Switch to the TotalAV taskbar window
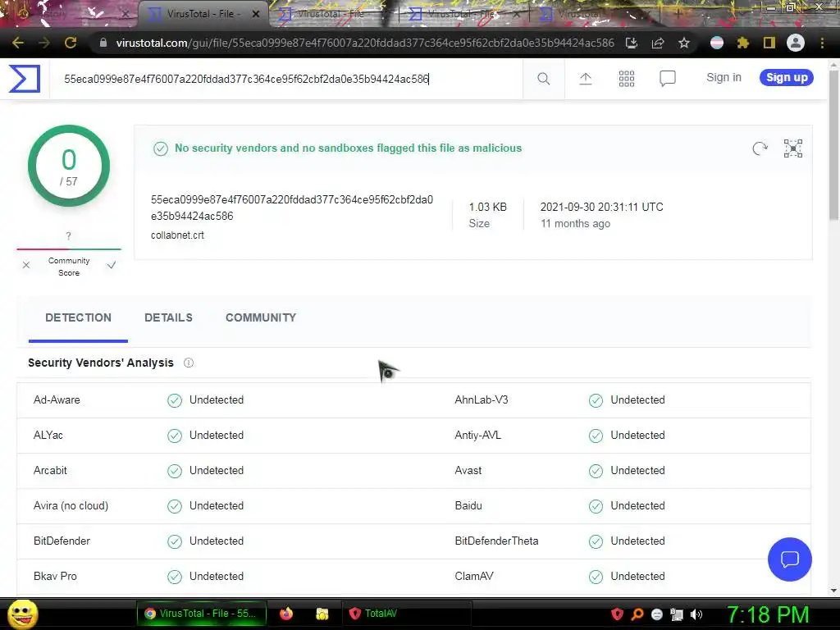 (x=406, y=614)
